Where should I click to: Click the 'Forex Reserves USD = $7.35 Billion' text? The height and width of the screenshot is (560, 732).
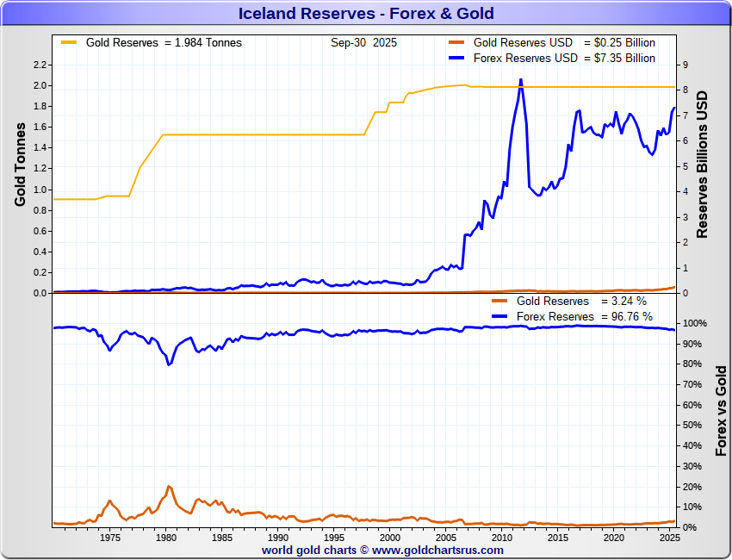click(564, 58)
